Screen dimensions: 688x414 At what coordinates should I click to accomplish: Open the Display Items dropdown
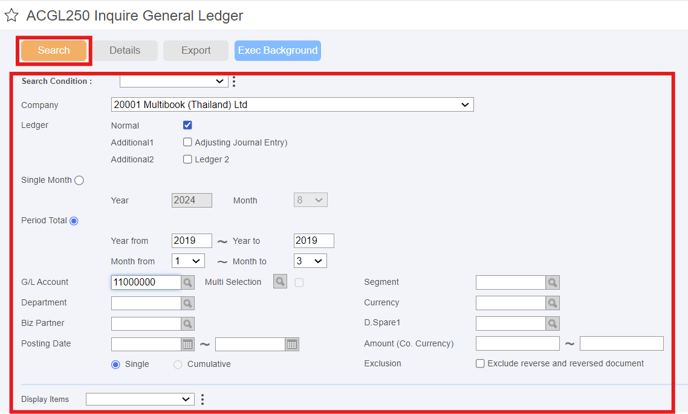(140, 399)
